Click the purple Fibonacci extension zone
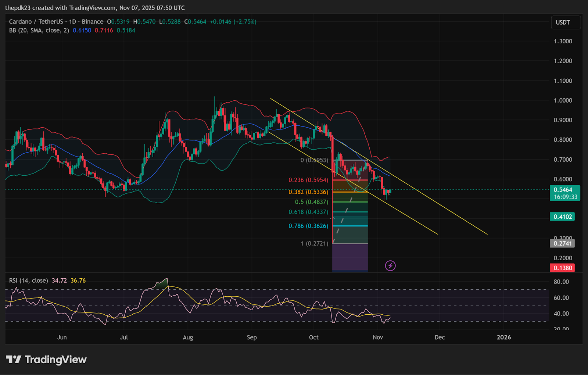The width and height of the screenshot is (588, 375). 350,257
